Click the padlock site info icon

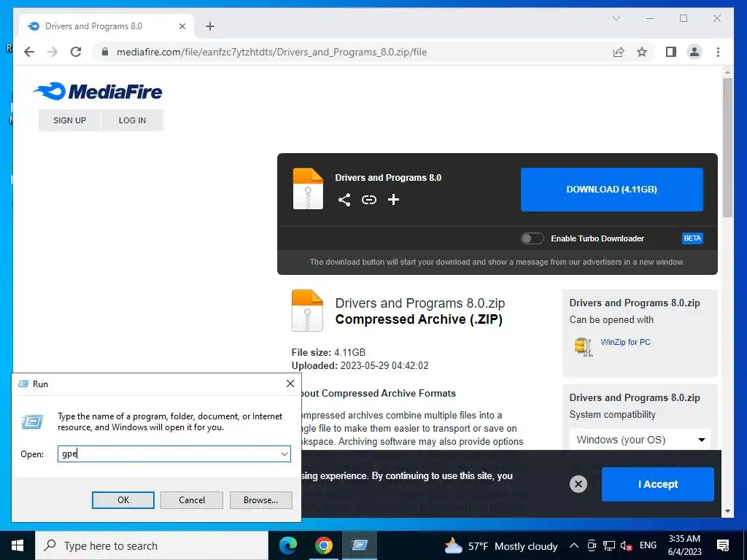click(x=105, y=52)
